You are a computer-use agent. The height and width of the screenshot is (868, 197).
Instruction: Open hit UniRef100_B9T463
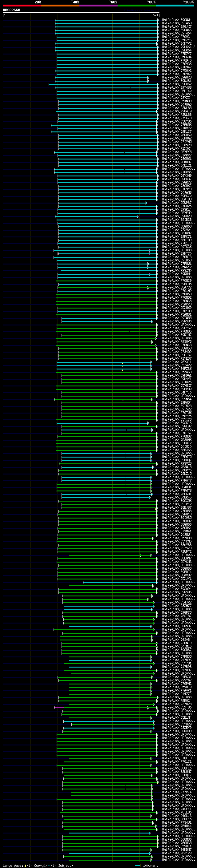click(x=177, y=23)
